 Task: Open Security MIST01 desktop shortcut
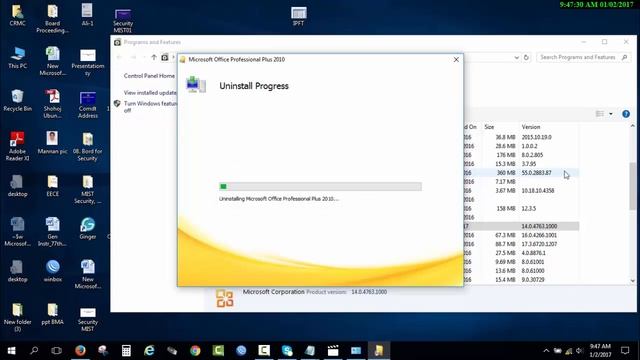click(x=122, y=20)
